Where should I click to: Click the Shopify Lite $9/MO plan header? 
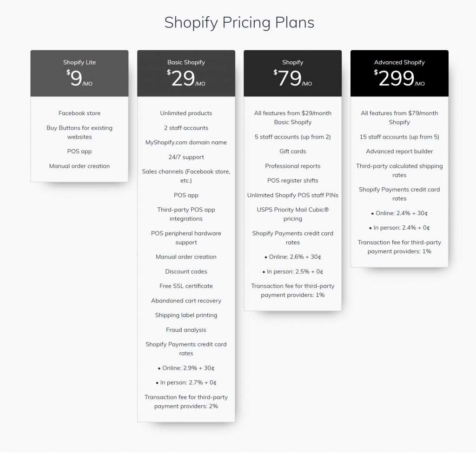click(79, 73)
